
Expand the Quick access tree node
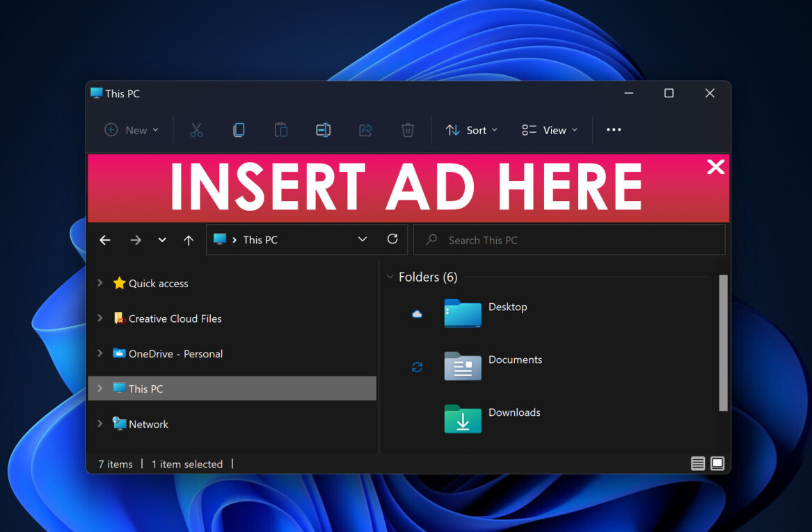click(x=100, y=283)
